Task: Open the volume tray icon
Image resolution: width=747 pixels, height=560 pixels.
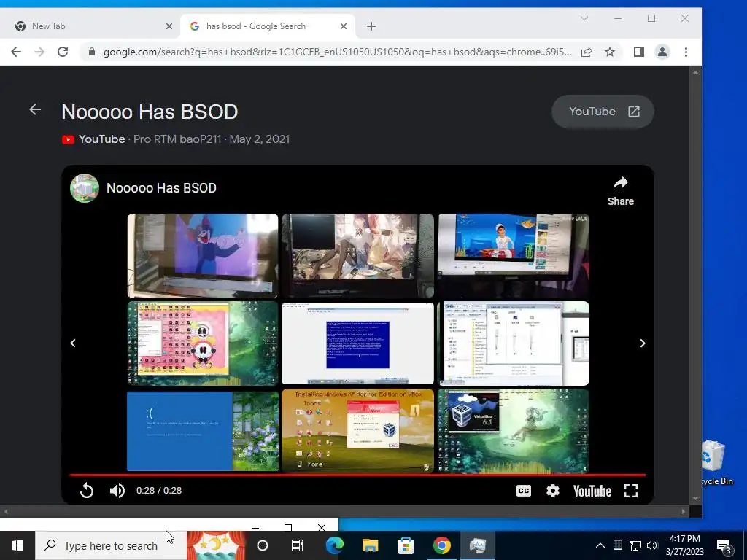Action: [x=652, y=545]
